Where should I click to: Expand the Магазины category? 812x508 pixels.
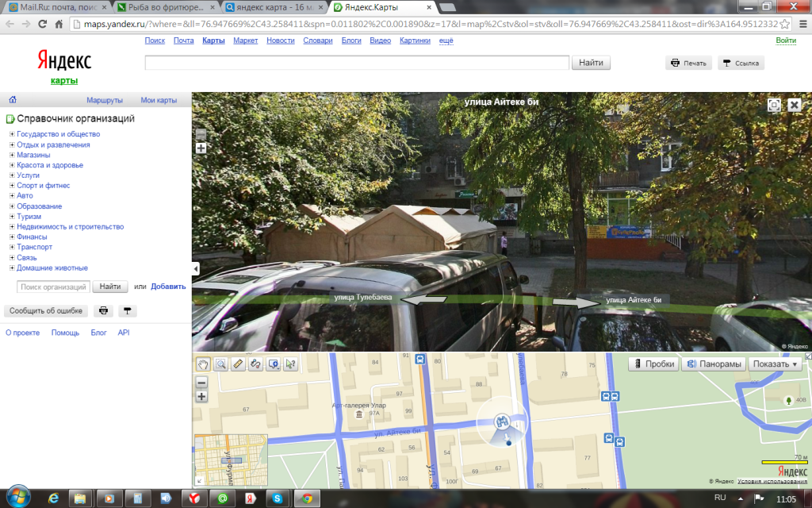pos(12,155)
